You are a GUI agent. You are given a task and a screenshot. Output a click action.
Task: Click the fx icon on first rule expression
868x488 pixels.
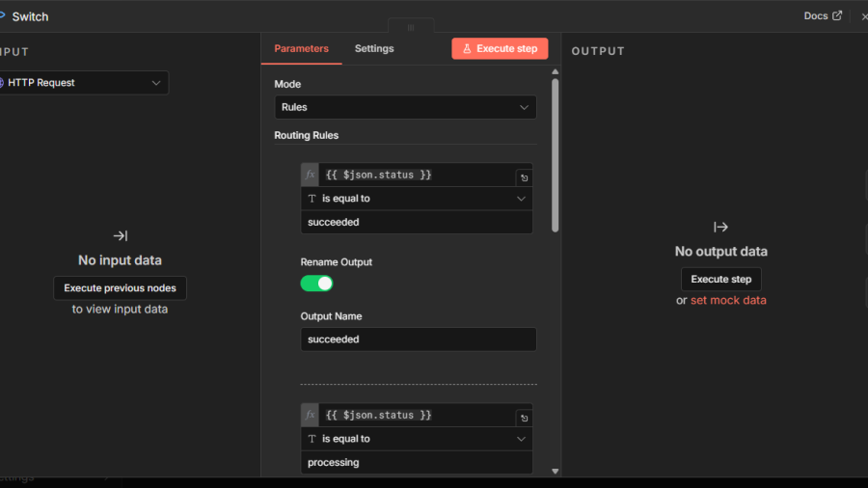tap(311, 175)
